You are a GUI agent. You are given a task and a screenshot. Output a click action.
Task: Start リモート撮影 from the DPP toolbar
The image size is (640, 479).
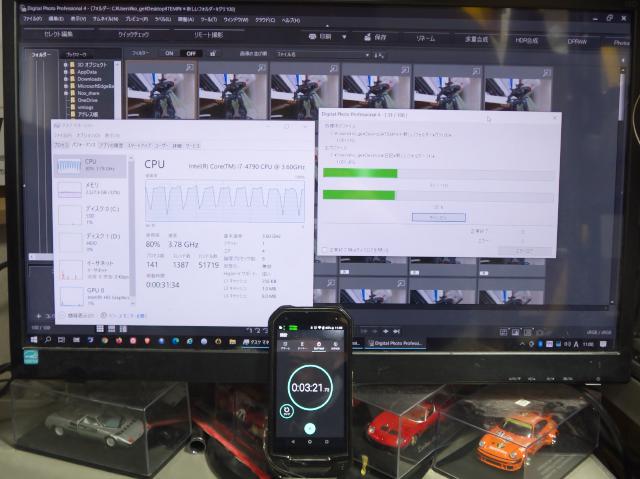[x=209, y=35]
